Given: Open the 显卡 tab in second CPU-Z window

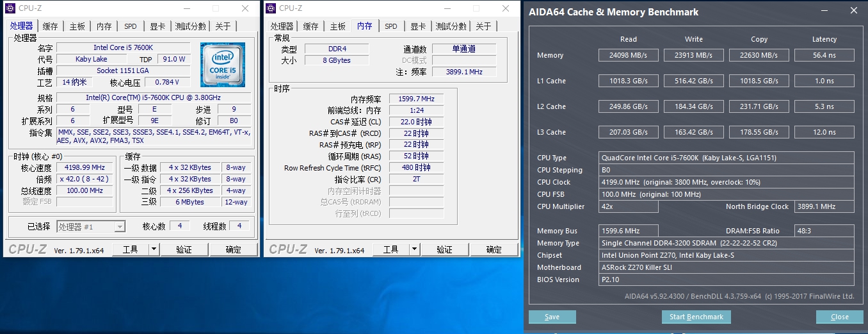Looking at the screenshot, I should click(x=418, y=26).
